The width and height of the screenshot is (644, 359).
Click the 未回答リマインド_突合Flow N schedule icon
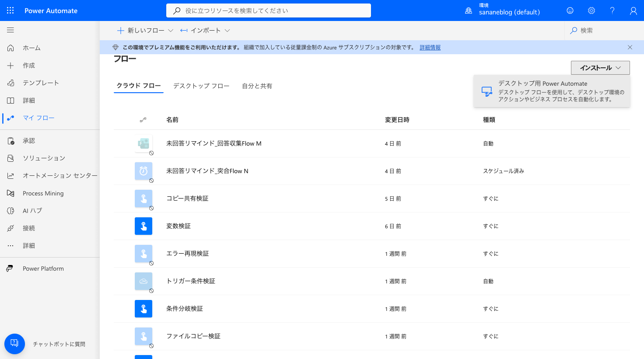point(143,171)
